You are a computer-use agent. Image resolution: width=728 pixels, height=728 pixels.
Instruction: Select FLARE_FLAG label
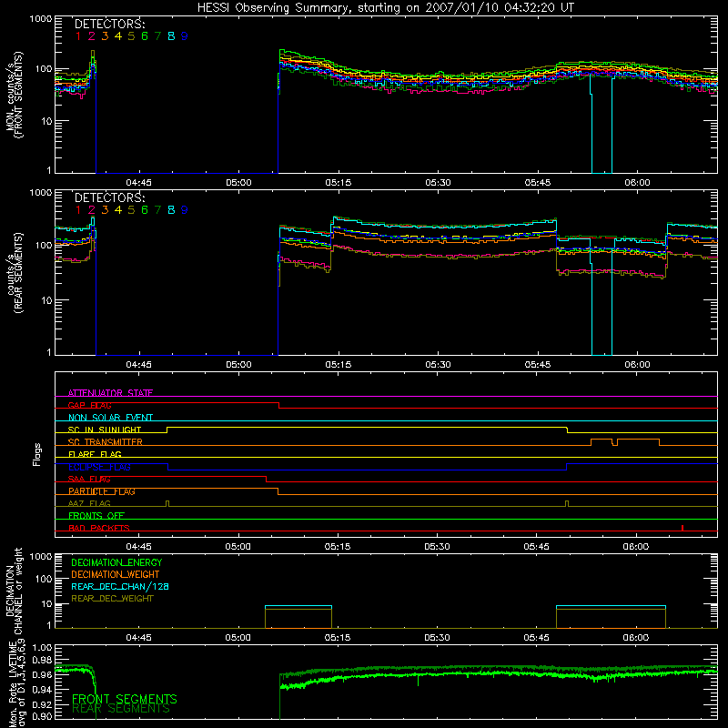point(95,454)
